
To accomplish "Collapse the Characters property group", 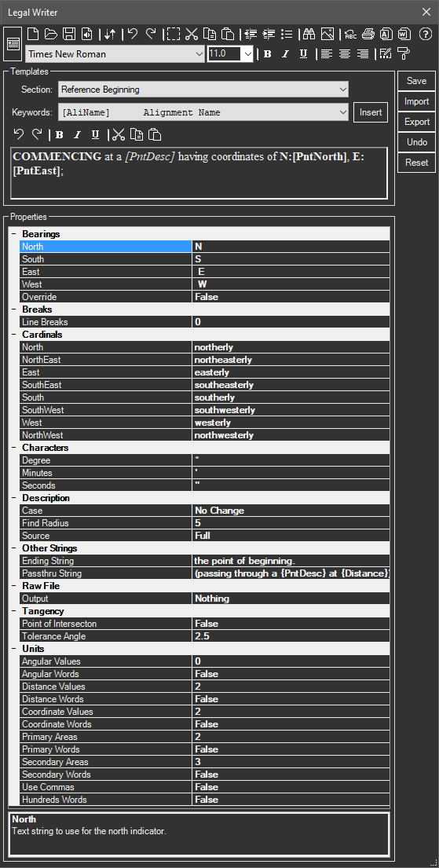I will 14,447.
